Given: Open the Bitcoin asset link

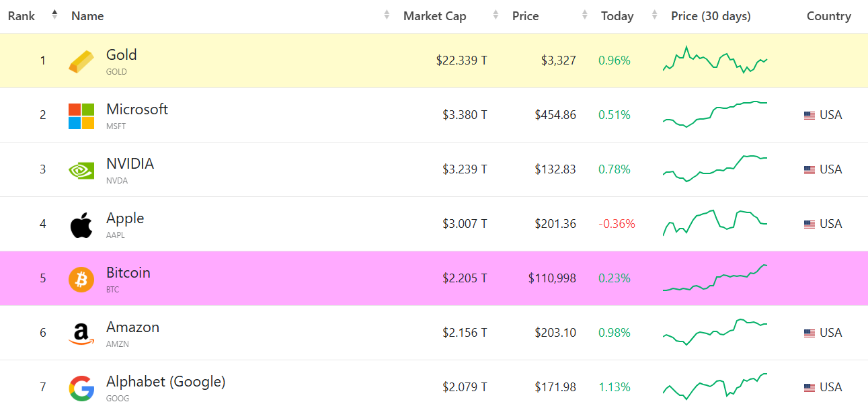Looking at the screenshot, I should coord(128,273).
